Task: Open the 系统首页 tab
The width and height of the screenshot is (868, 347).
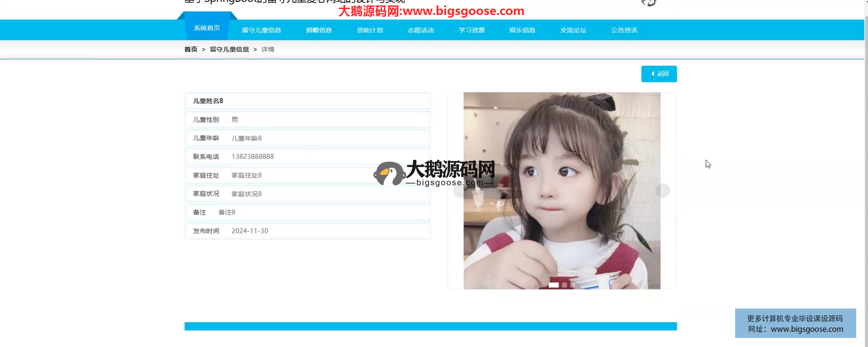Action: [x=207, y=28]
